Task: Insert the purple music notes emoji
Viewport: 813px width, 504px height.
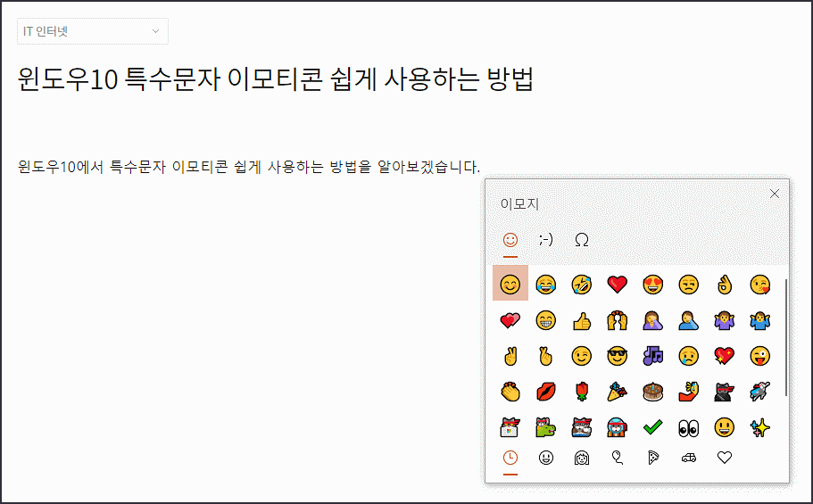Action: tap(652, 356)
